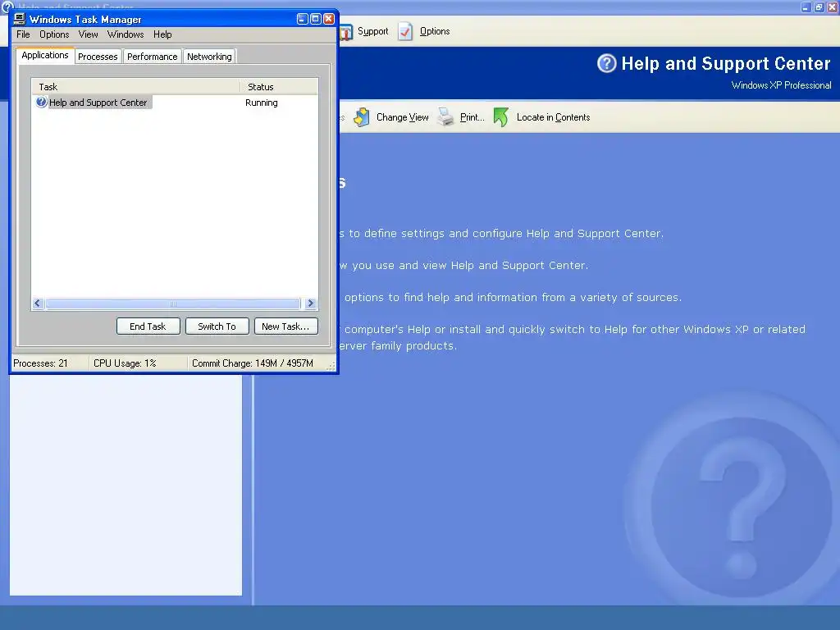Click the Locate in Contents label
Screen dimensions: 840x630
coord(554,117)
